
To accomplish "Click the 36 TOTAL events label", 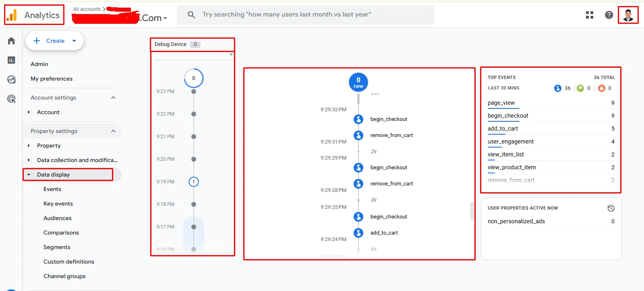I will pos(604,77).
